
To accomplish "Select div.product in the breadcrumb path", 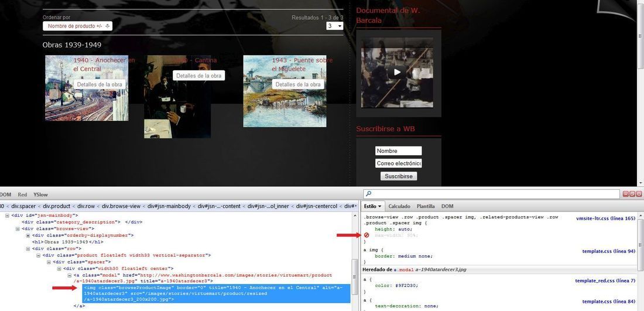I will (57, 206).
